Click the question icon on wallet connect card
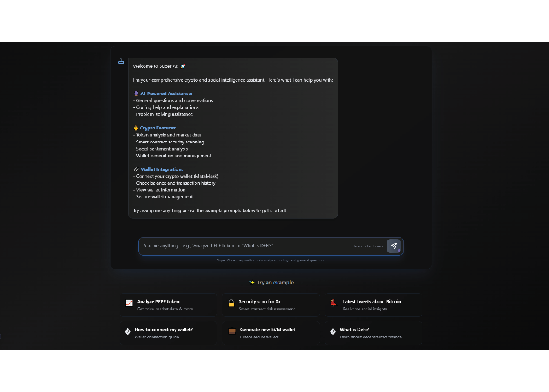Viewport: 549px width, 392px height. tap(128, 332)
